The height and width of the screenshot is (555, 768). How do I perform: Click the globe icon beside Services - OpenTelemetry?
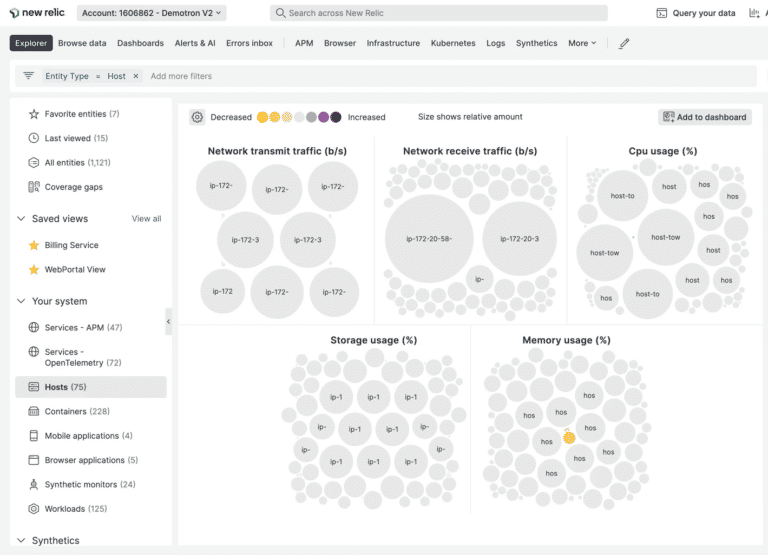(33, 352)
